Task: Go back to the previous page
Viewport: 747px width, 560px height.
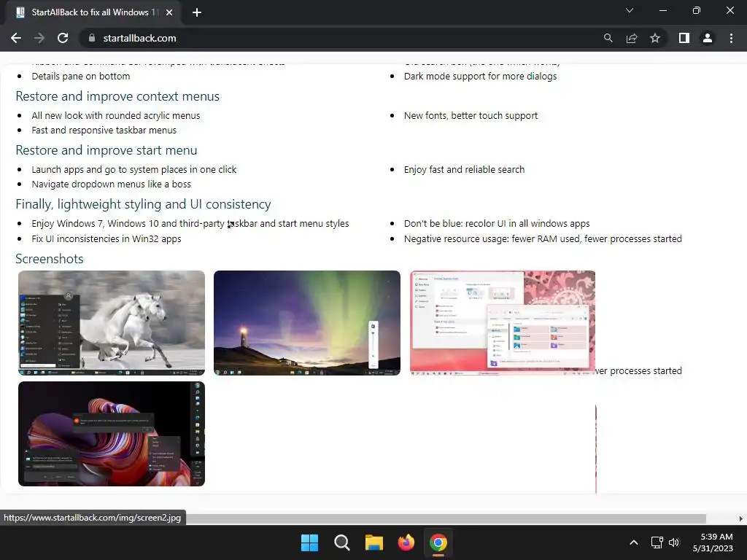Action: (x=16, y=38)
